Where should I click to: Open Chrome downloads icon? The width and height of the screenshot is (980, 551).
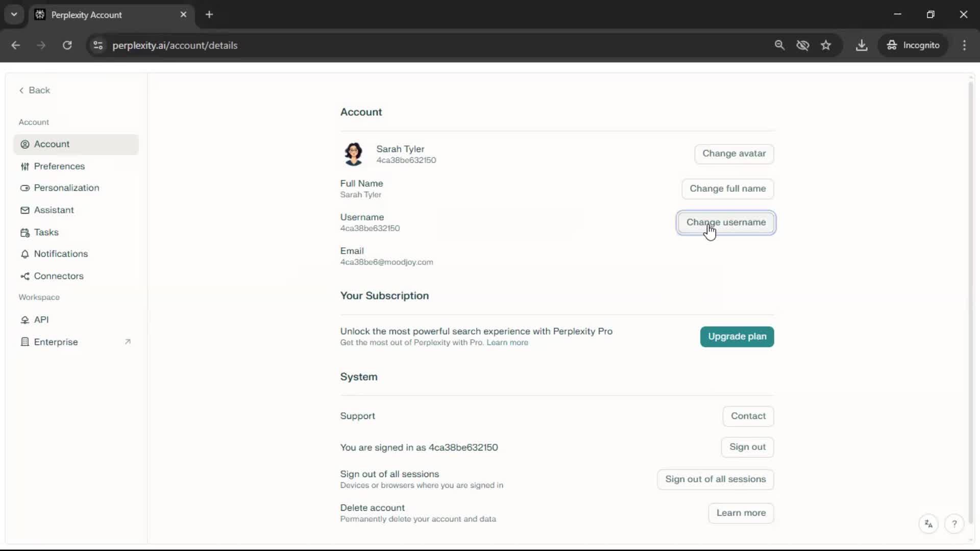pos(862,45)
